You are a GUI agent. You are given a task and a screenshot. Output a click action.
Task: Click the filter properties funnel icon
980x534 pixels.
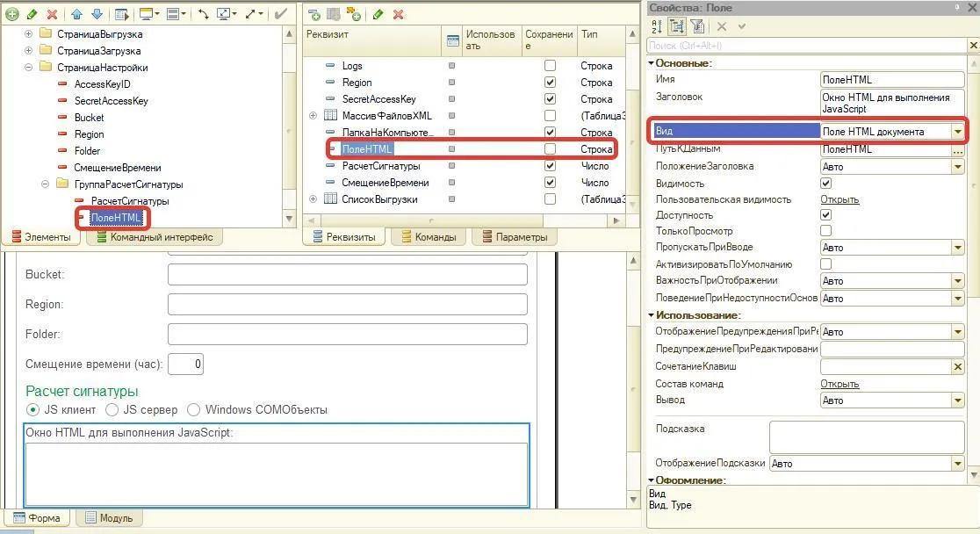click(697, 26)
